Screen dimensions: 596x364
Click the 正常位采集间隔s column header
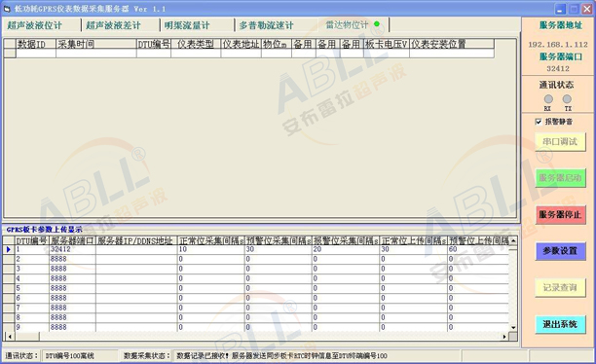(211, 240)
